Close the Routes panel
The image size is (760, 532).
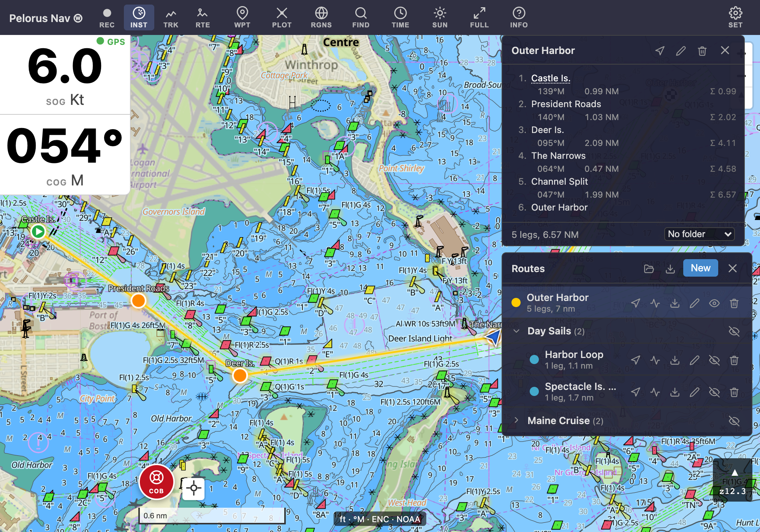(x=733, y=269)
